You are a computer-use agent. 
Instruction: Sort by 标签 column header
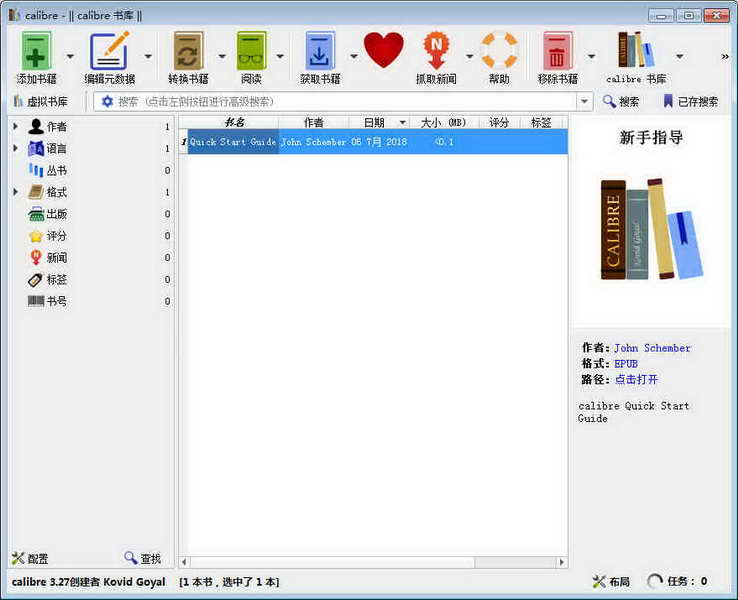(x=542, y=122)
